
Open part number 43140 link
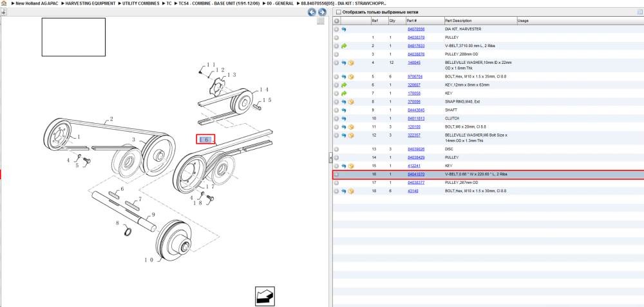(413, 192)
